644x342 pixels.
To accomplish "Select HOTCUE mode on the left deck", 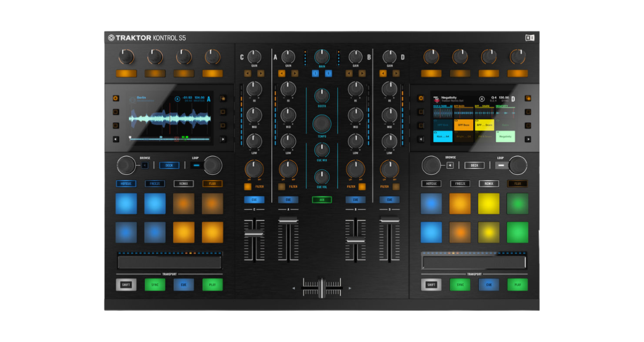I will pyautogui.click(x=126, y=183).
